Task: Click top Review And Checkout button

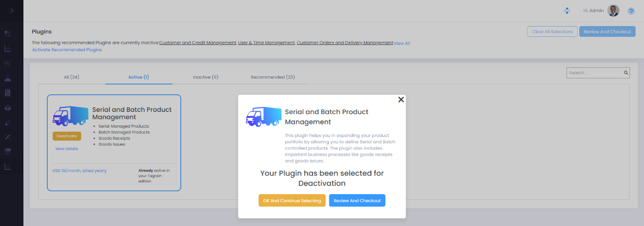Action: point(608,31)
